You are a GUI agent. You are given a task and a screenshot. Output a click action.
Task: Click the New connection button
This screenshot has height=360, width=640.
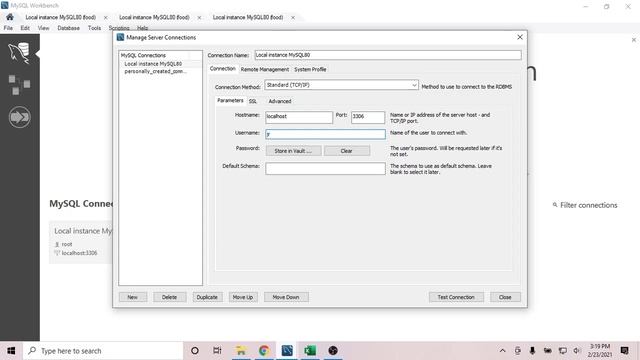[133, 297]
